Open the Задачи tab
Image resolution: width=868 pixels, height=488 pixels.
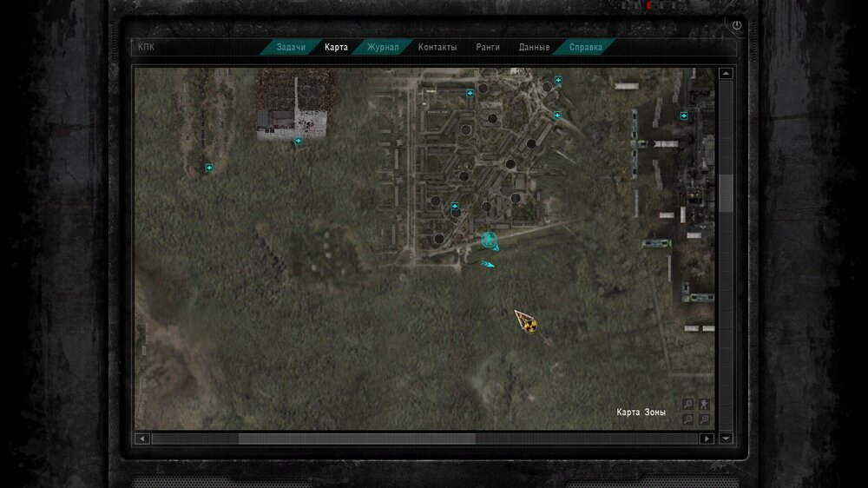tap(291, 47)
